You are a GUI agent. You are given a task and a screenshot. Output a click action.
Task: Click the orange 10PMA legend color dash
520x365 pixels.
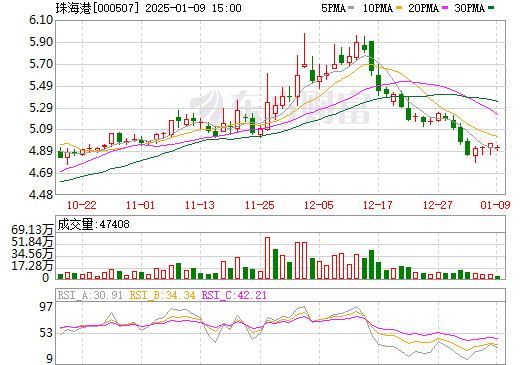[399, 8]
